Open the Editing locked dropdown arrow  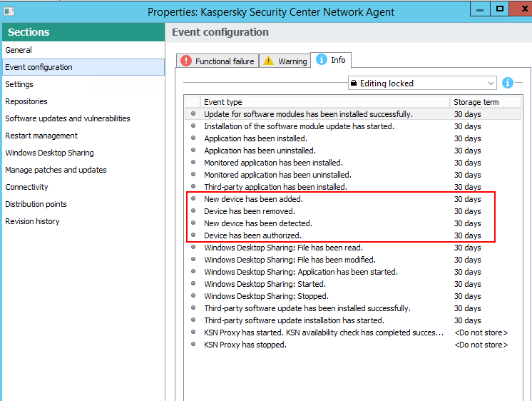click(x=490, y=83)
